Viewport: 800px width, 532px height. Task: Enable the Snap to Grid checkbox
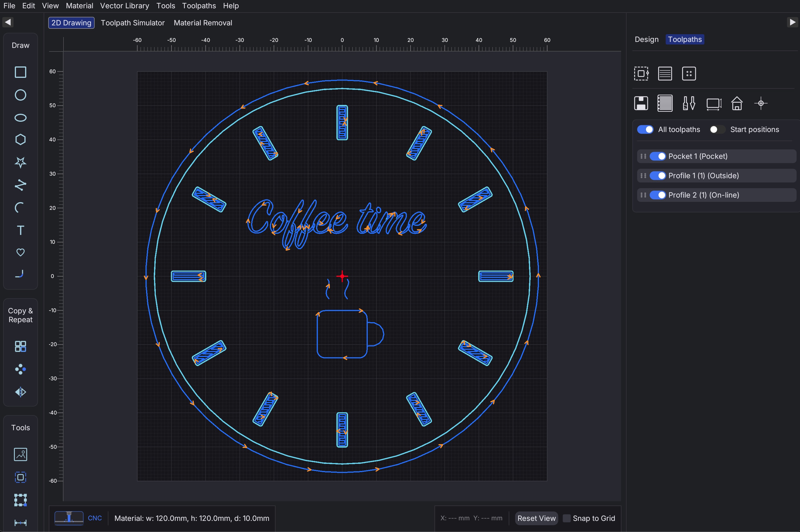point(566,518)
